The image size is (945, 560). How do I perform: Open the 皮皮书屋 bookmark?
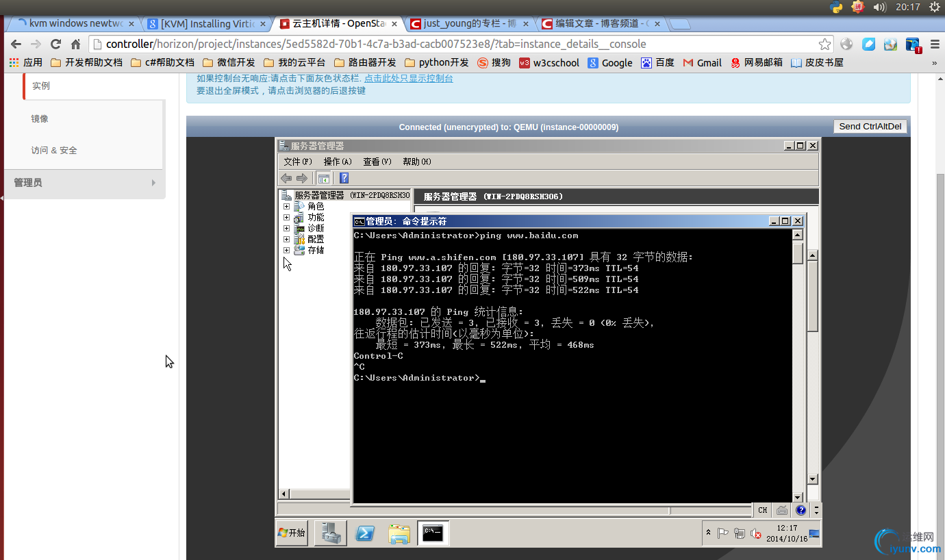pos(817,62)
